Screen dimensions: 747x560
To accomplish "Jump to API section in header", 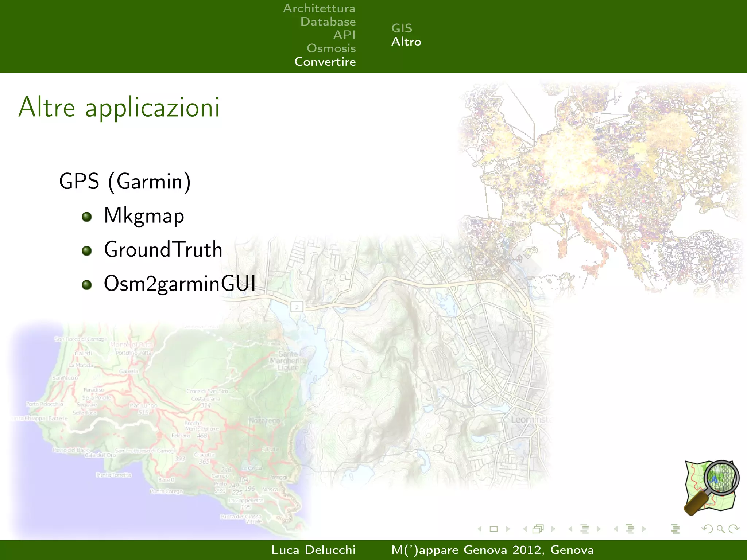I will (x=344, y=35).
